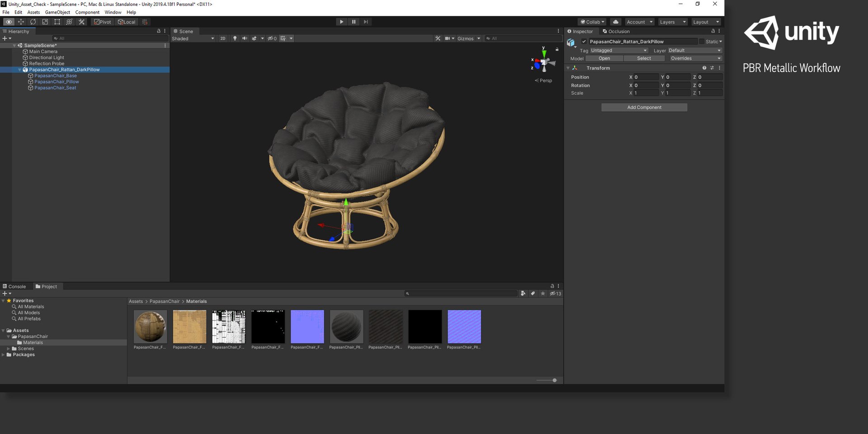Toggle 2D mode in Scene view
Screen dimensions: 868x434
point(222,38)
